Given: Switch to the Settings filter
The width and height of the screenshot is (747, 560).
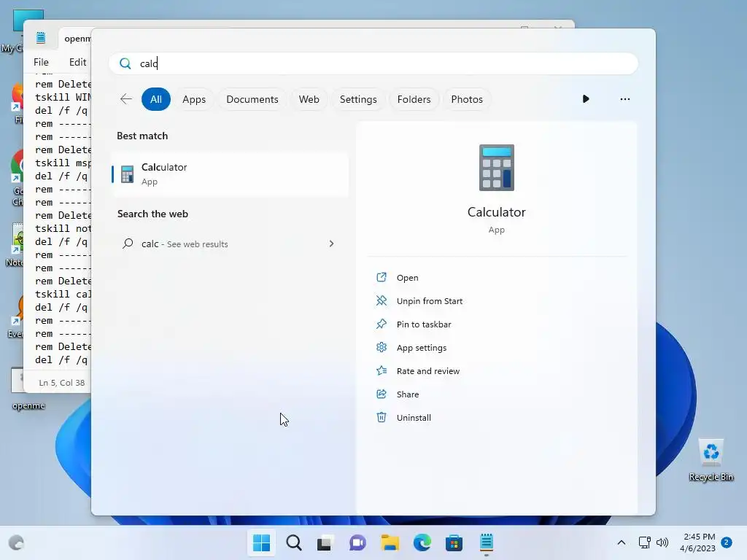Looking at the screenshot, I should point(358,99).
